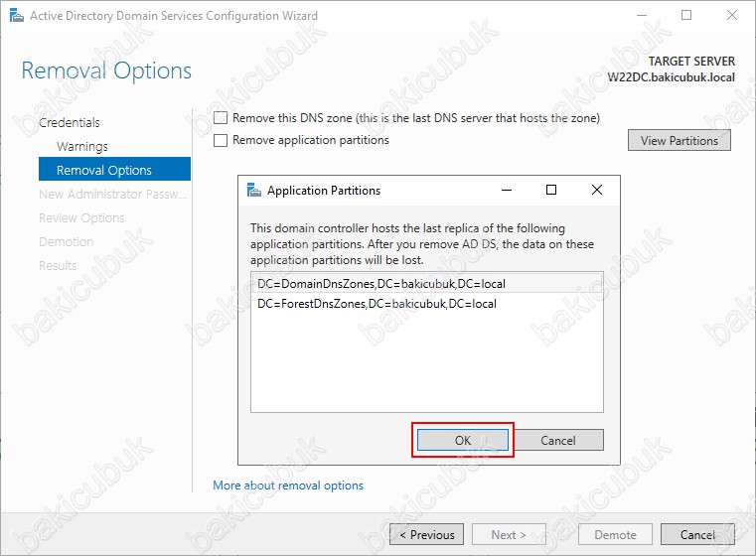Select Results wizard step
Screen dimensions: 756x556
click(x=58, y=265)
